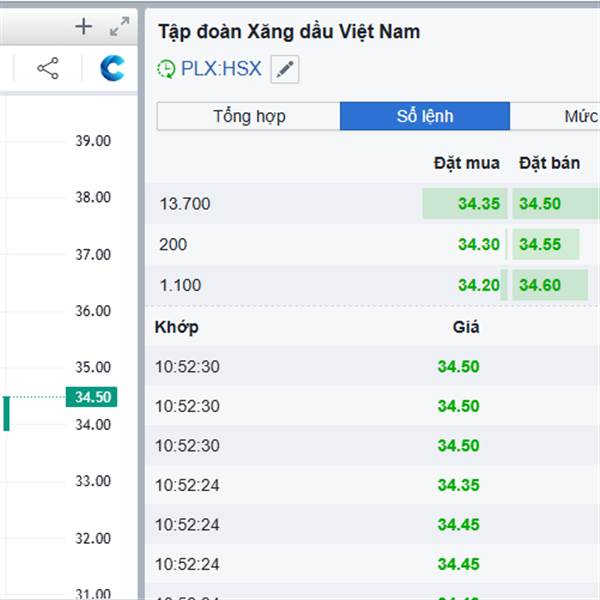The image size is (600, 600).
Task: Select the 34.50 ask price cell
Action: (540, 204)
